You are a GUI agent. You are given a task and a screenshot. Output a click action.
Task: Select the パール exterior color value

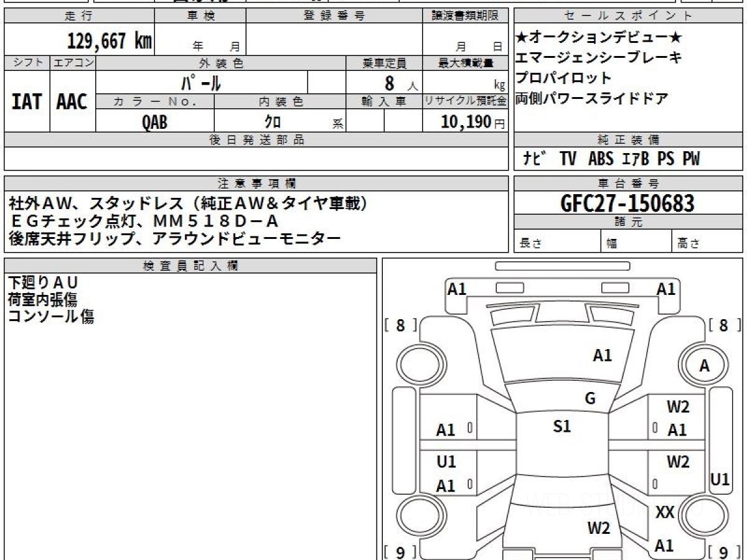(201, 82)
